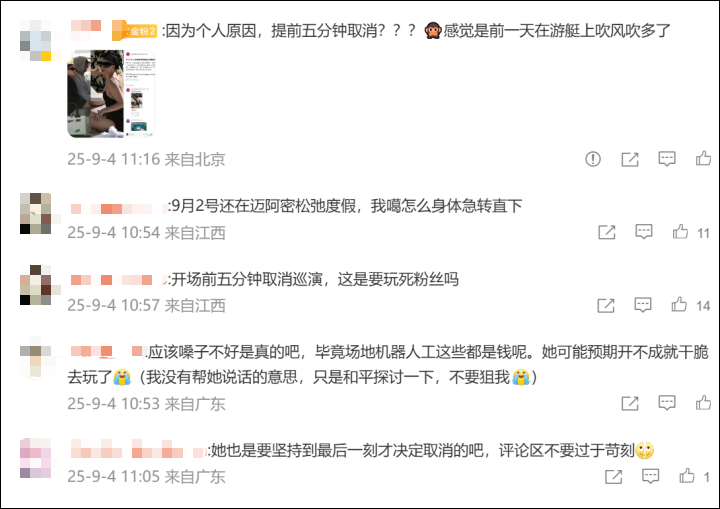Share the 11:16 Beijing comment
Screen dimensions: 720x509
tap(630, 159)
